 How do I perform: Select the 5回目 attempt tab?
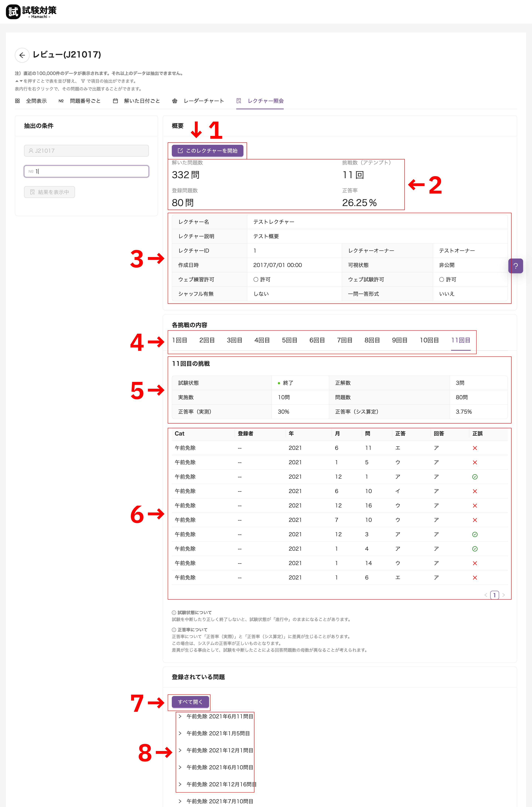coord(289,340)
